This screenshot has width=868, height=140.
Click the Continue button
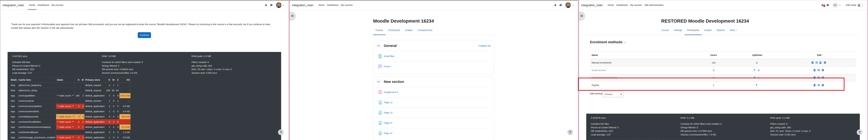(x=144, y=35)
